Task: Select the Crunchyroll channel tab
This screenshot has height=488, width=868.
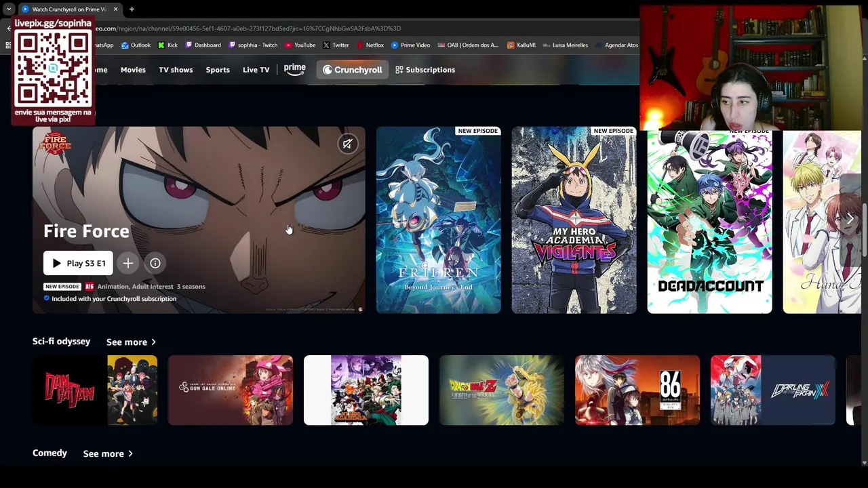Action: point(352,70)
